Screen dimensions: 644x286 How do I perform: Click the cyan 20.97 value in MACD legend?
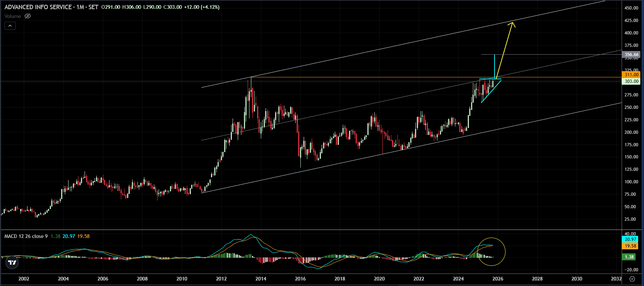[x=69, y=236]
